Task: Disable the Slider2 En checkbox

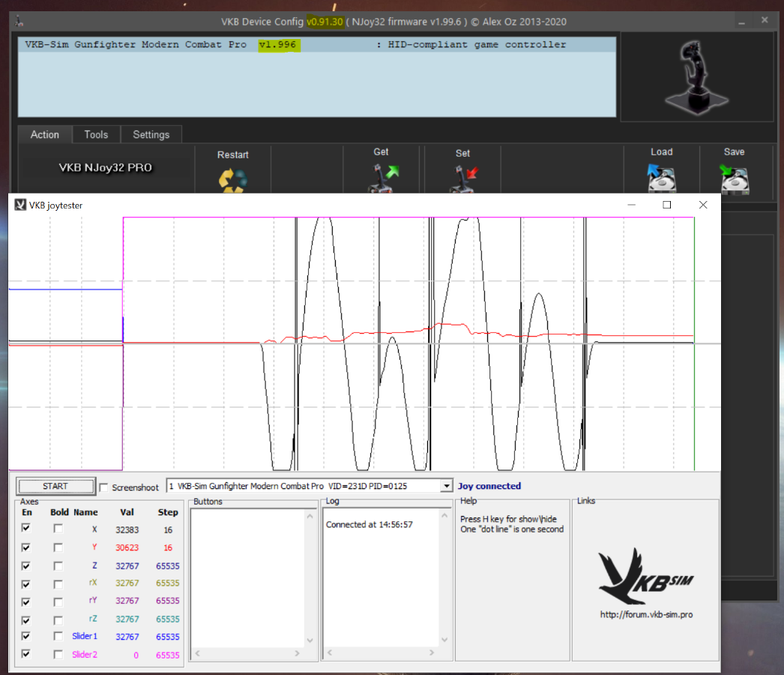Action: (x=26, y=654)
